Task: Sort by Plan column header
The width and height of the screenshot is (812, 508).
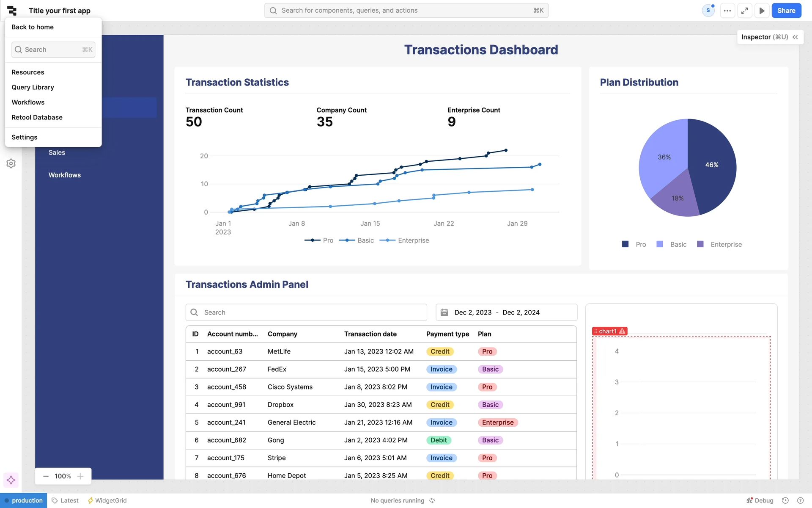Action: coord(485,334)
